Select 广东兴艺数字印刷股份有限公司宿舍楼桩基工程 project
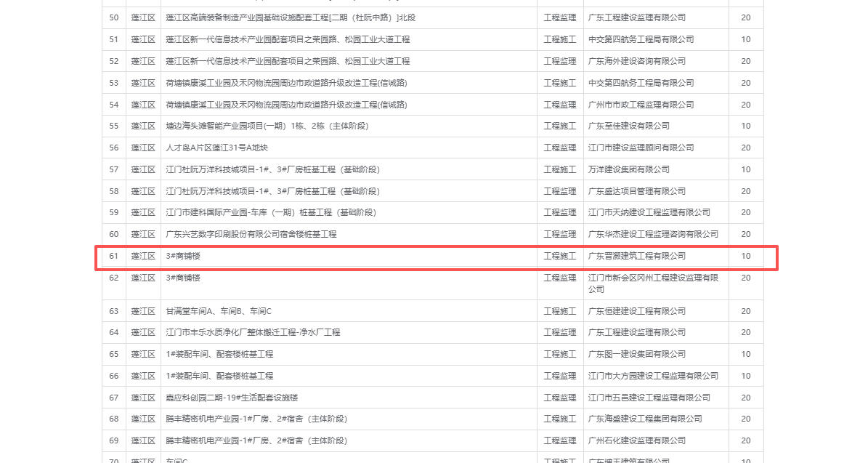Image resolution: width=868 pixels, height=463 pixels. (x=251, y=234)
